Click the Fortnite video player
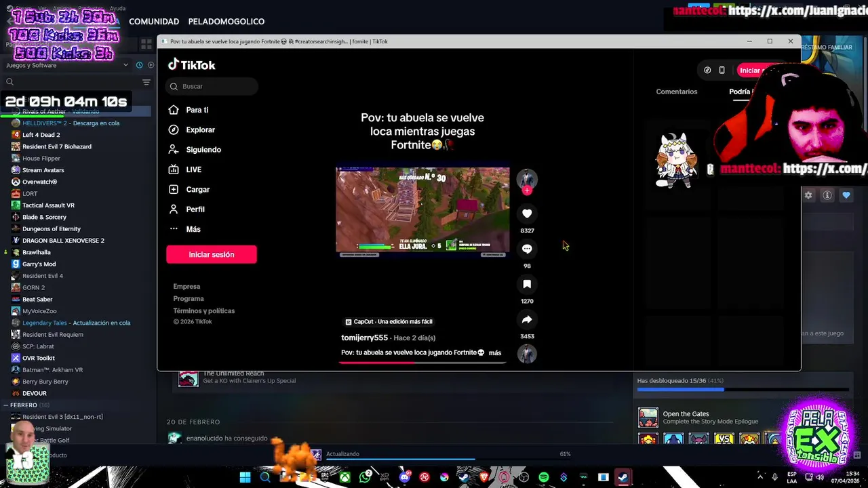This screenshot has height=488, width=868. point(422,211)
